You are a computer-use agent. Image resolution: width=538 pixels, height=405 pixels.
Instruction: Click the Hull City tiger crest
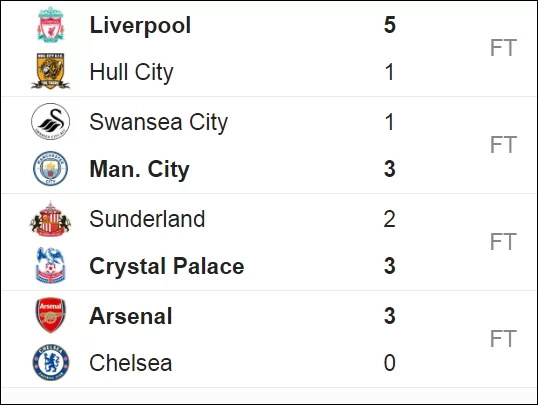coord(50,71)
